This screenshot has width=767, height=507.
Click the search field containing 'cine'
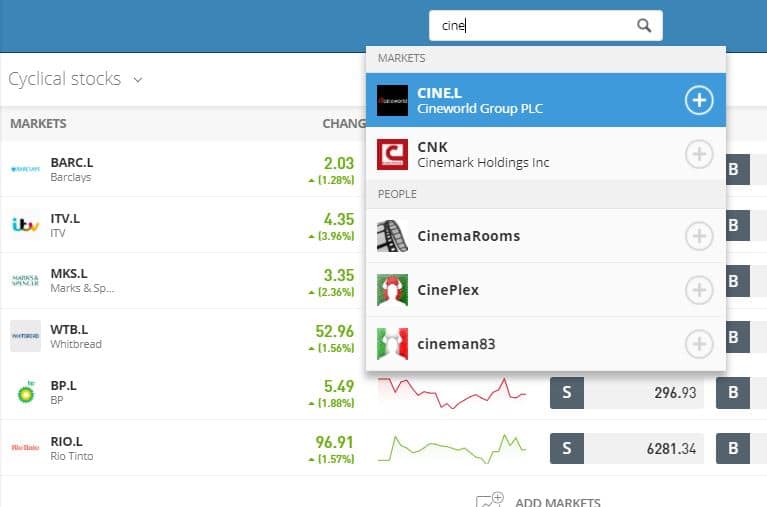coord(545,25)
